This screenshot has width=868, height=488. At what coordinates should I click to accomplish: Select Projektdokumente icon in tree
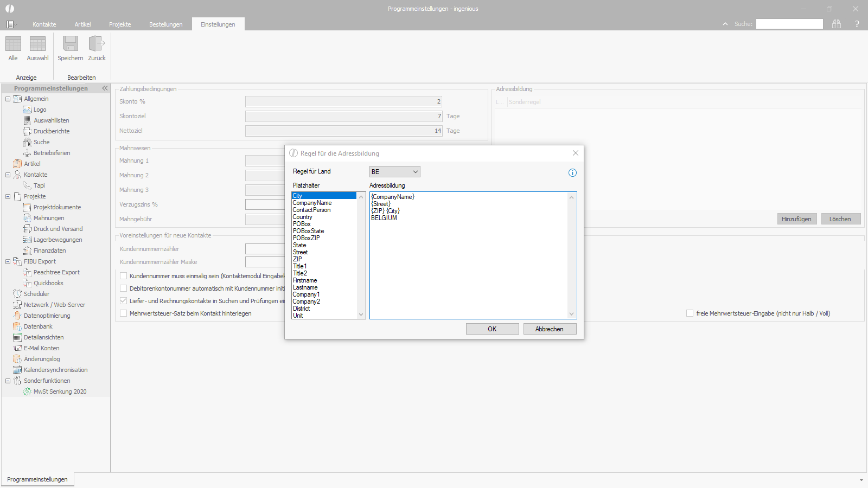pyautogui.click(x=27, y=207)
